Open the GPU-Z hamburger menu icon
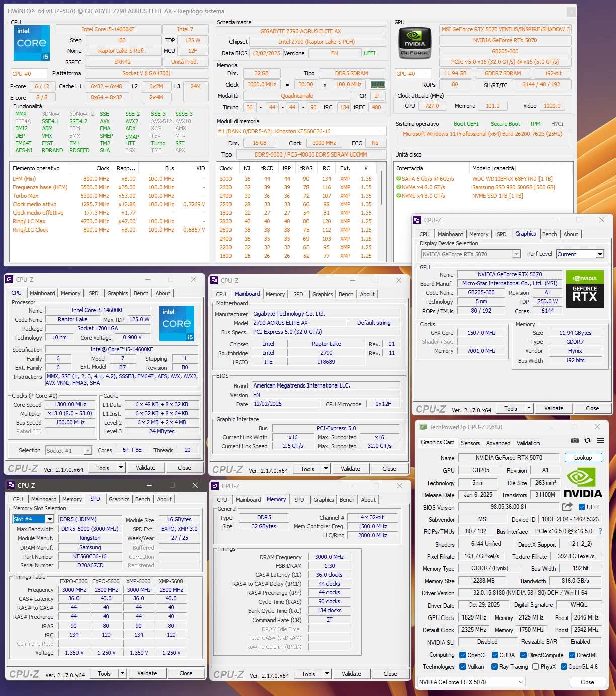The width and height of the screenshot is (616, 696). coord(600,440)
